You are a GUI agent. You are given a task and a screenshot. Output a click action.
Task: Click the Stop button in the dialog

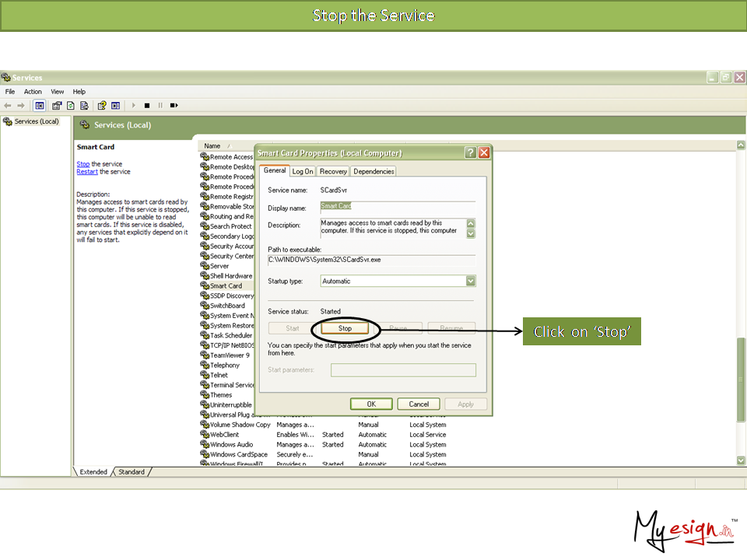[x=345, y=328]
